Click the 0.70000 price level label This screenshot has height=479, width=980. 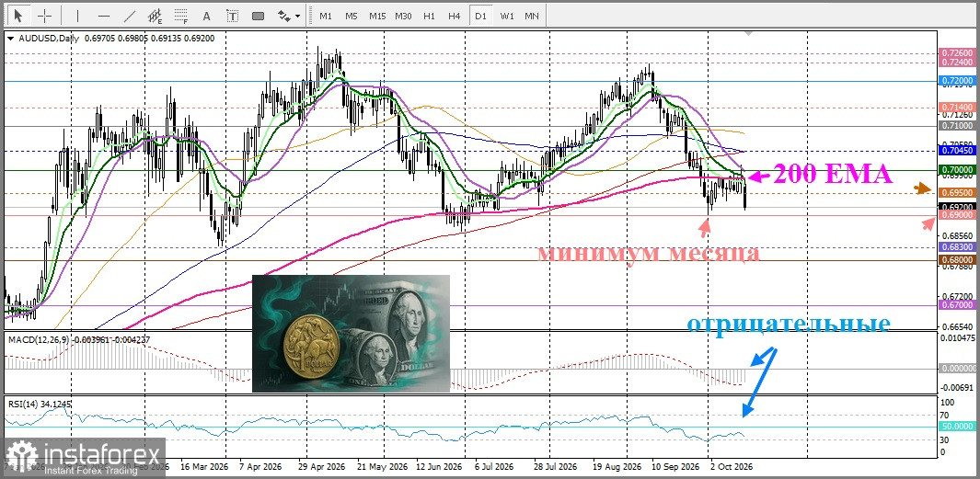(x=958, y=170)
